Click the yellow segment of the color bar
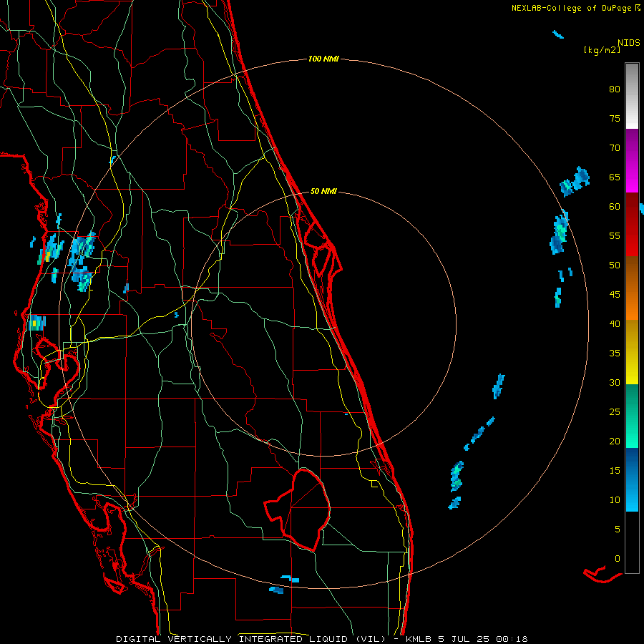The image size is (644, 644). point(632,352)
